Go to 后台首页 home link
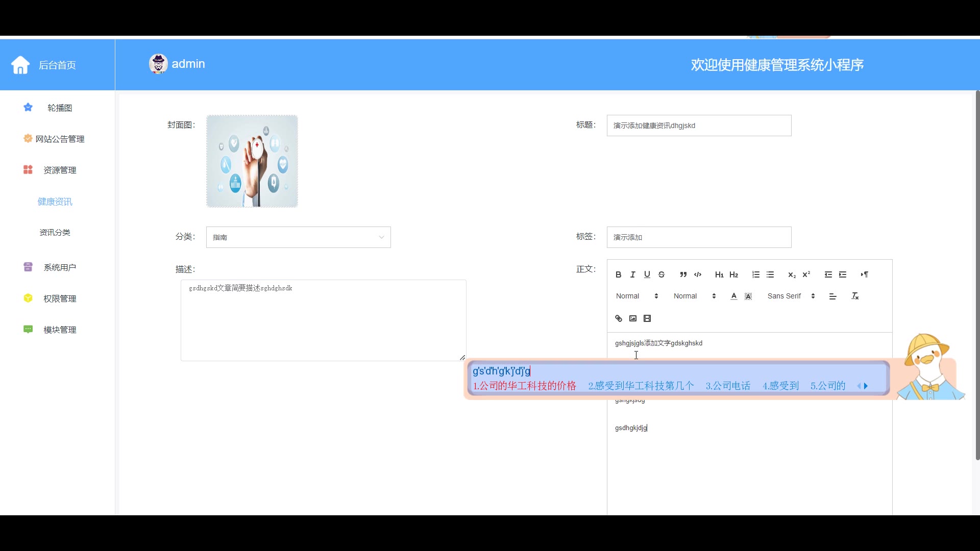 (x=57, y=65)
